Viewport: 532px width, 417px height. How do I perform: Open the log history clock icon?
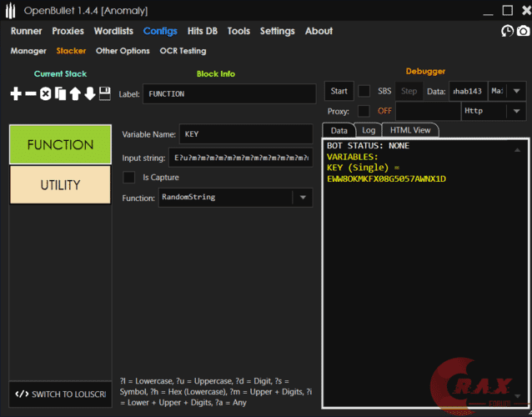pos(507,31)
